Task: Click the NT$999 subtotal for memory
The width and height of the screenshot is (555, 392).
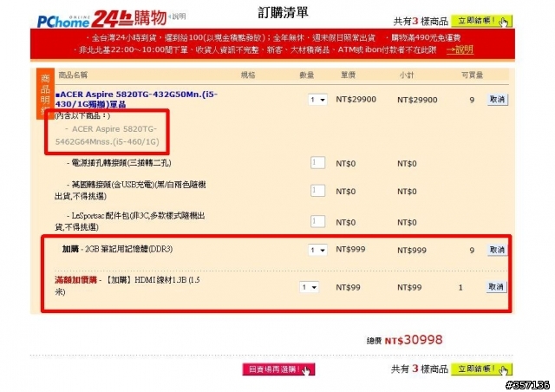Action: coord(412,251)
